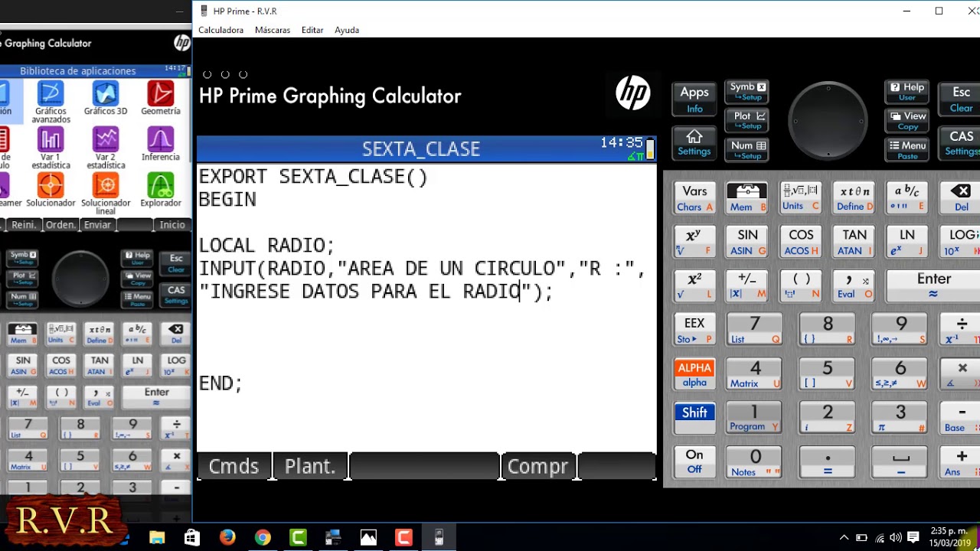This screenshot has width=980, height=551.
Task: Click the On Off power key
Action: [x=694, y=461]
